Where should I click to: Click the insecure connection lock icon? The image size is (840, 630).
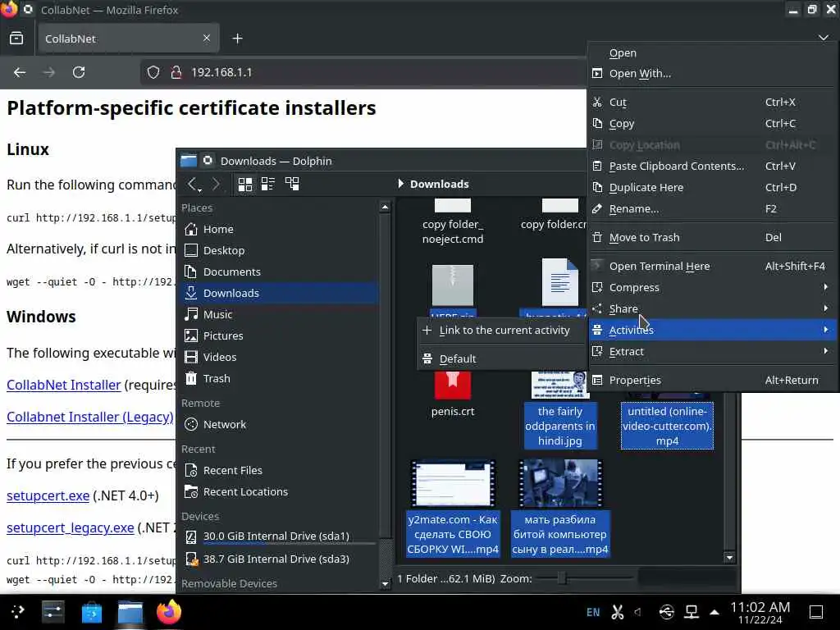tap(176, 72)
